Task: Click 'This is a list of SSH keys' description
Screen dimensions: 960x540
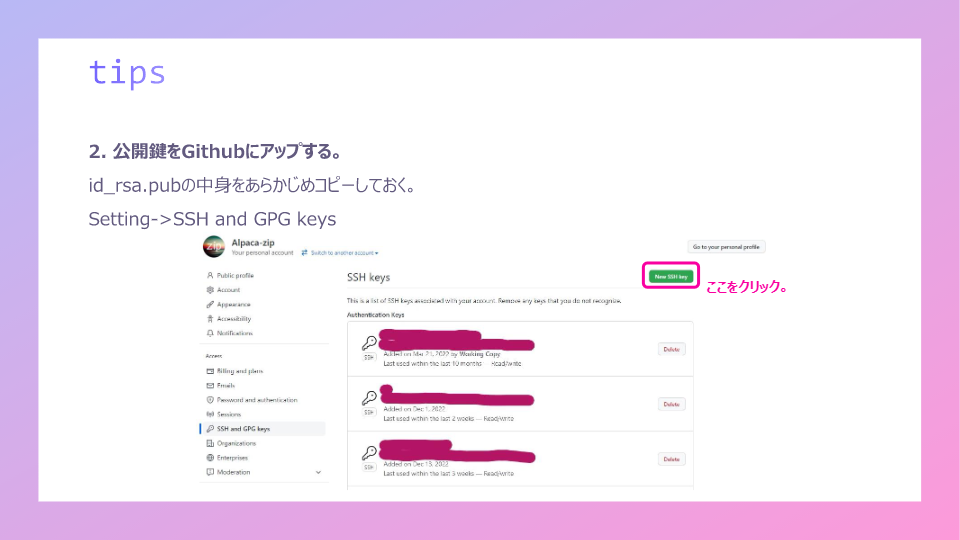Action: pyautogui.click(x=484, y=301)
